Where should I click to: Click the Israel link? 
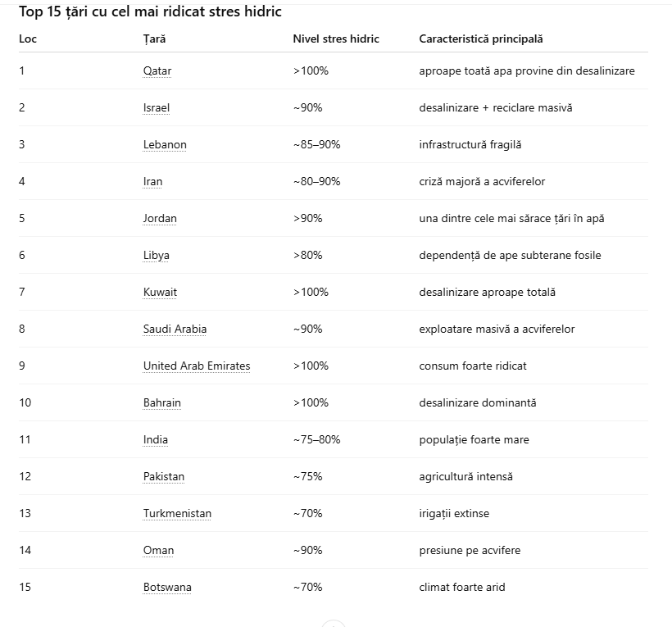point(157,108)
